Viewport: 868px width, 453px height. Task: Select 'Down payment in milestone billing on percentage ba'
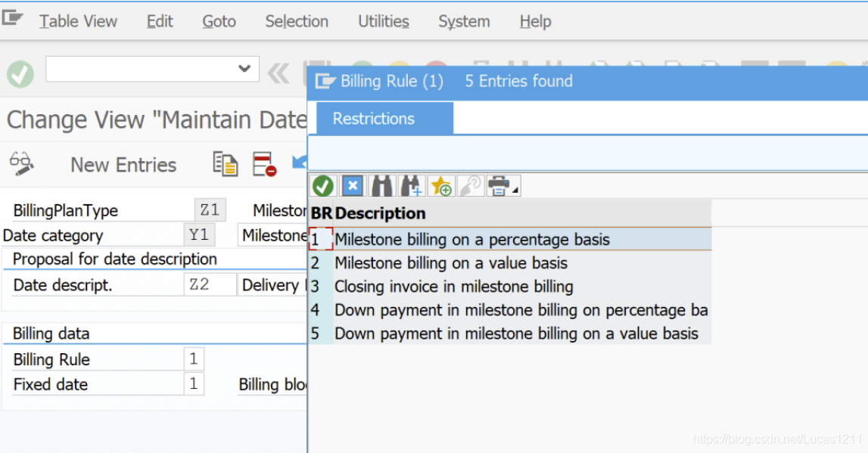tap(521, 310)
